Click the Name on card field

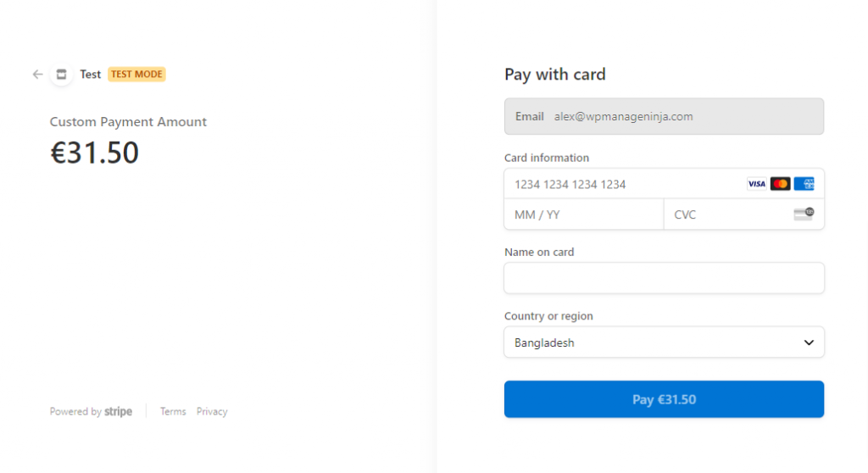[x=664, y=278]
